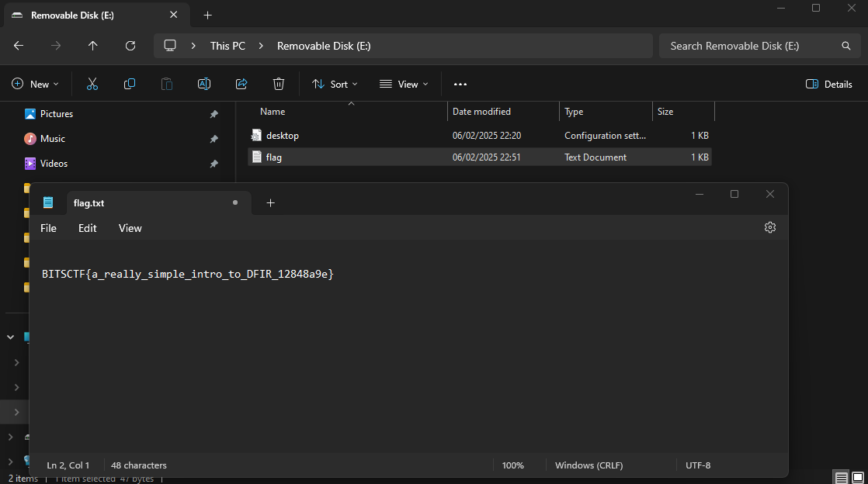Open Notepad File menu

pyautogui.click(x=48, y=228)
